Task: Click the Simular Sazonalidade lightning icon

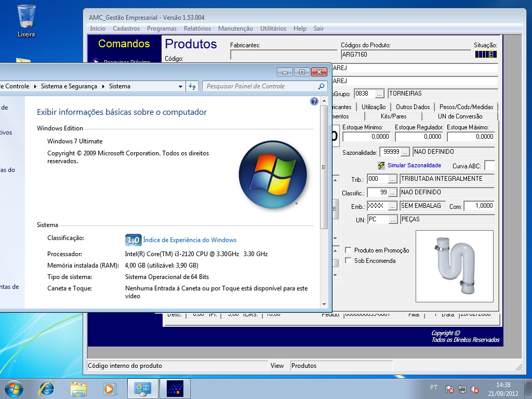Action: pyautogui.click(x=381, y=166)
